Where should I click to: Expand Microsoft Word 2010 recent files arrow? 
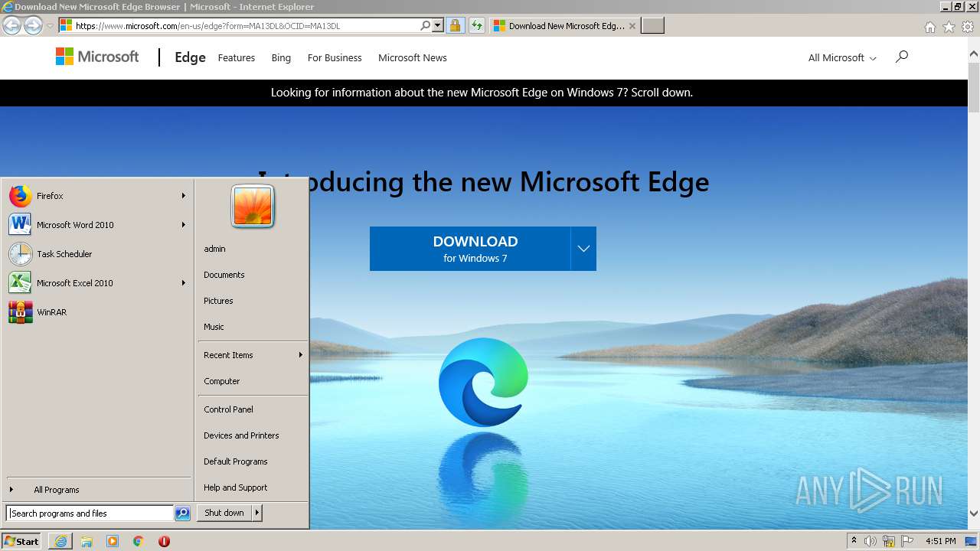[x=184, y=225]
